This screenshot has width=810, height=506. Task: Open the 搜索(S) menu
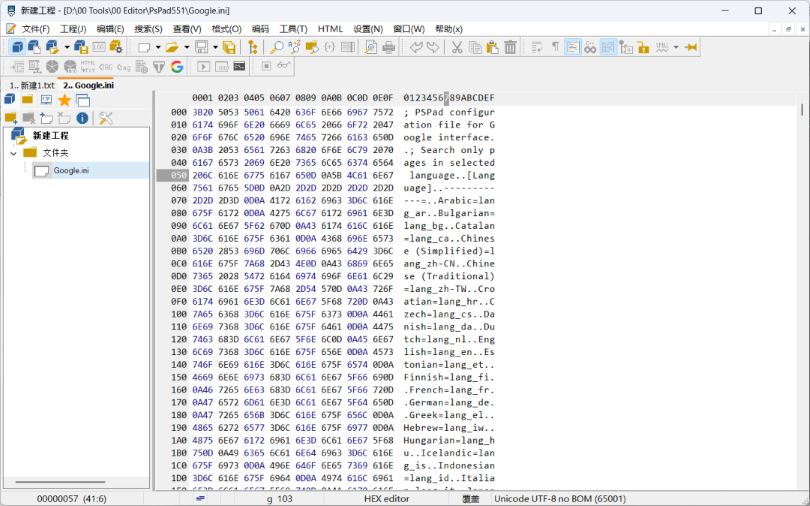148,29
